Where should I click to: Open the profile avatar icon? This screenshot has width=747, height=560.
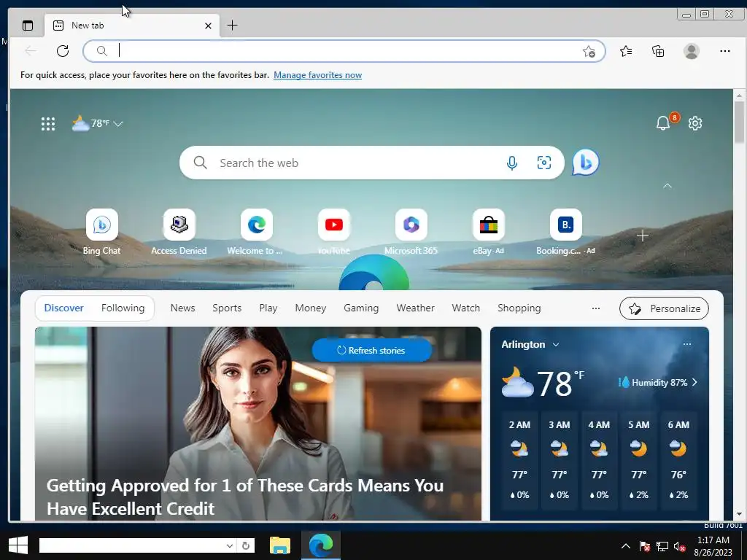pos(692,51)
